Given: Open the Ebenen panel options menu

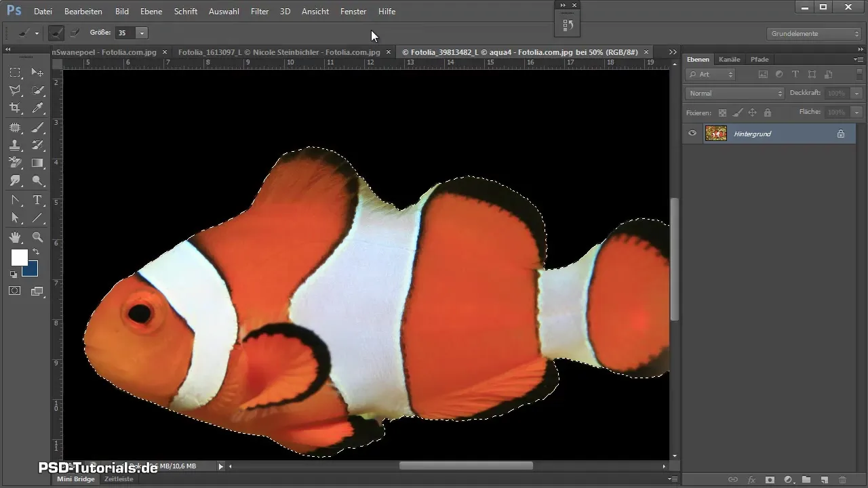Looking at the screenshot, I should [x=859, y=60].
